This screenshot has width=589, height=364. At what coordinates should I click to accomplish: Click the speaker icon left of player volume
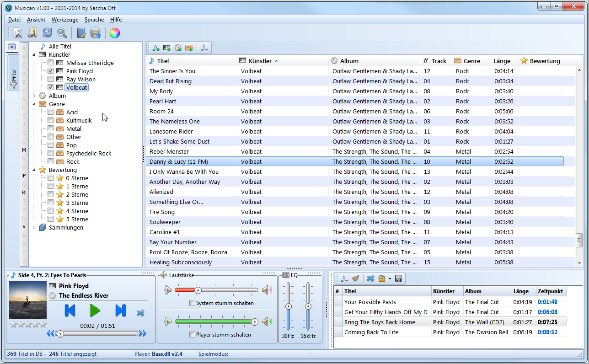tap(169, 322)
